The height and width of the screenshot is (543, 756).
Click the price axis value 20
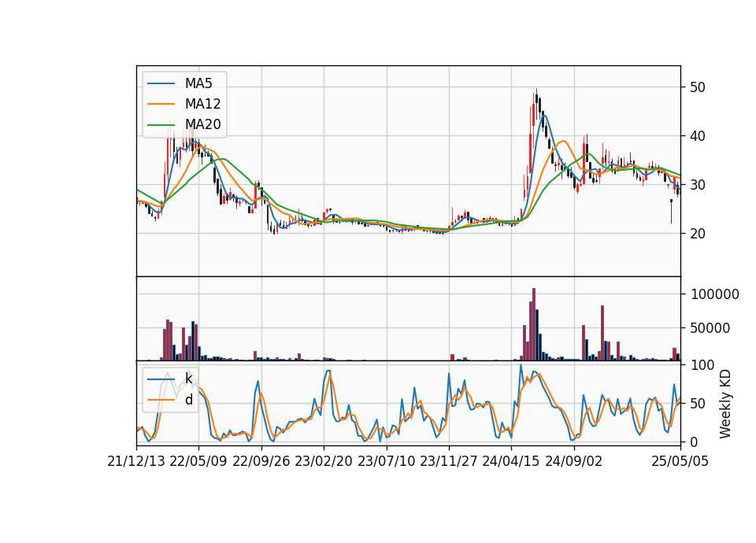(698, 234)
